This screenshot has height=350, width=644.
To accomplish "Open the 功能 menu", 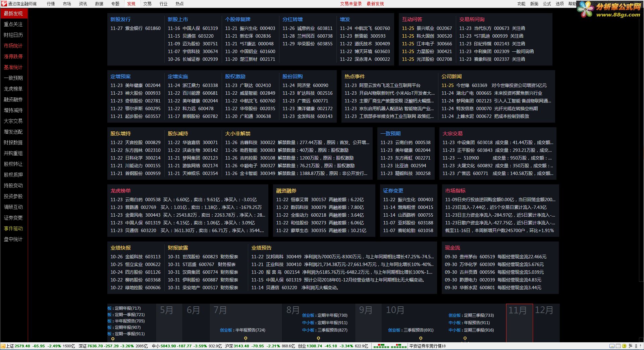I will 522,4.
